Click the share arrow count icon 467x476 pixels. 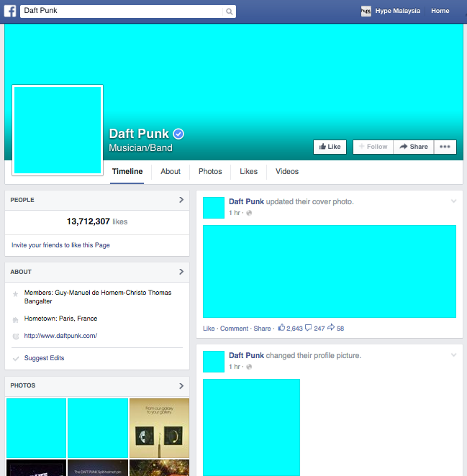[x=331, y=328]
